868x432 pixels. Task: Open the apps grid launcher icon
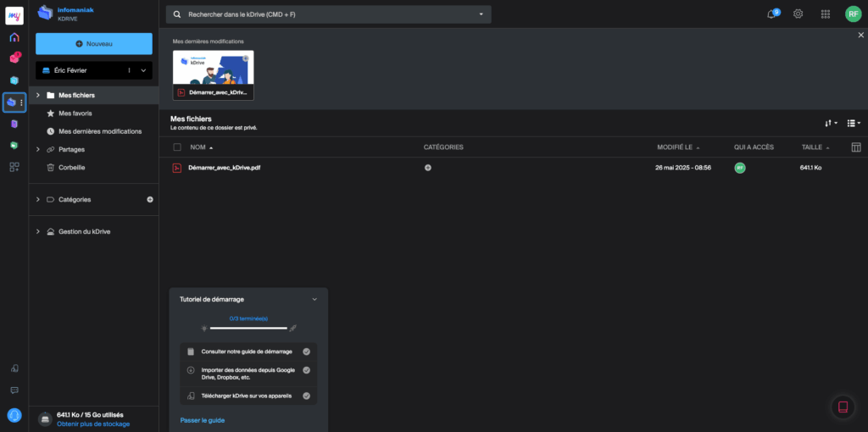[x=825, y=14]
